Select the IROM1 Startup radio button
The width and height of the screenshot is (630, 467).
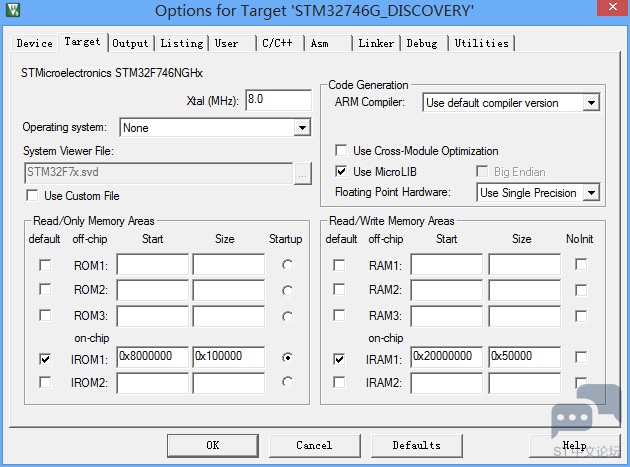(x=288, y=358)
